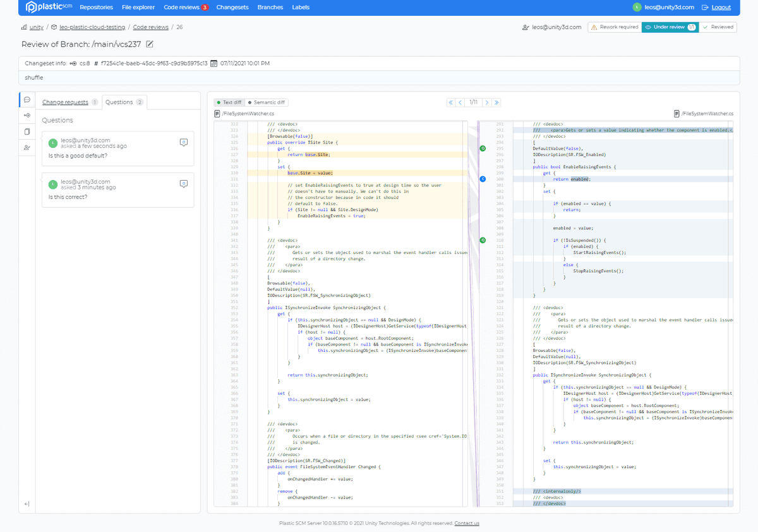Screen dimensions: 758x532
Task: Click the change request marker at line 300
Action: click(483, 179)
